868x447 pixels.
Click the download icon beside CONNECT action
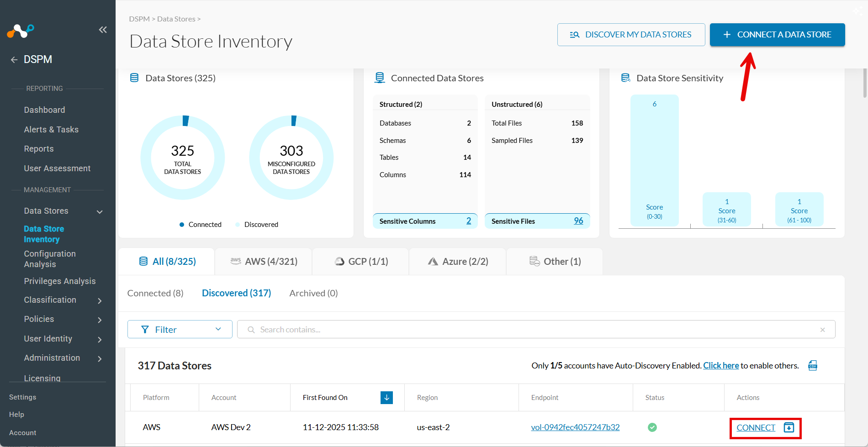coord(789,427)
